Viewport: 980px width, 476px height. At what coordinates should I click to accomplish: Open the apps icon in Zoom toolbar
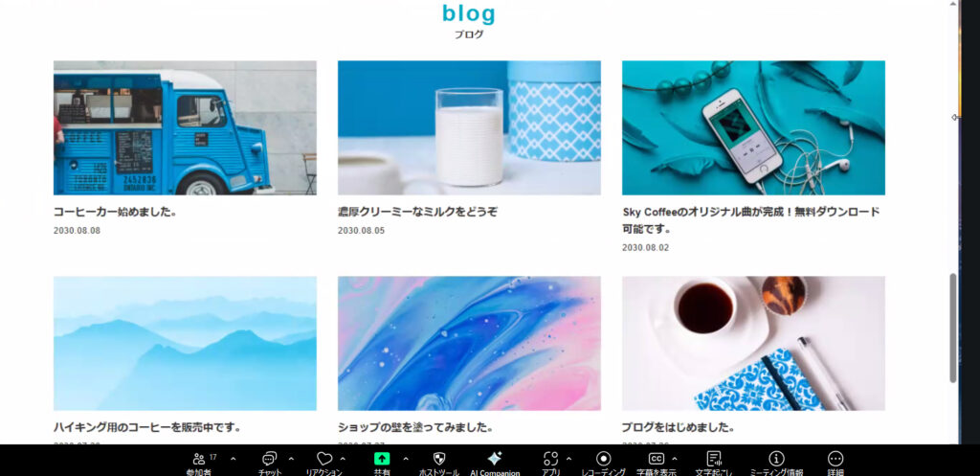pos(550,459)
